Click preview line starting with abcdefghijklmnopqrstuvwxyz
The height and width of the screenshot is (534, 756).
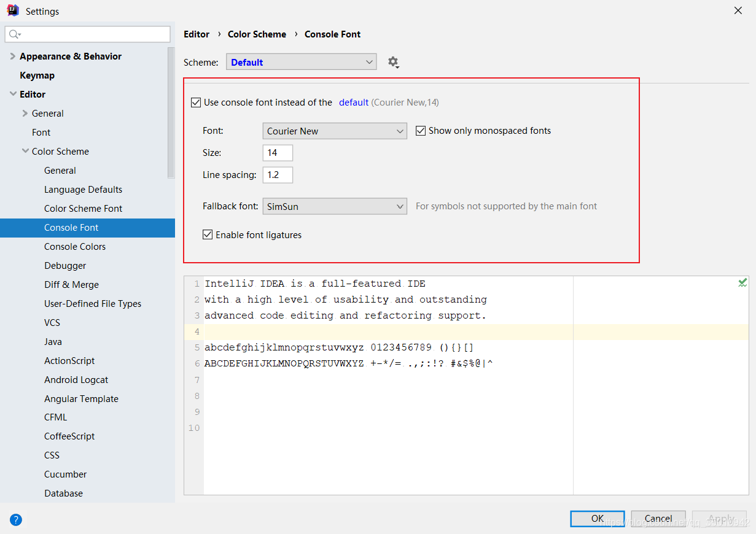(x=339, y=347)
